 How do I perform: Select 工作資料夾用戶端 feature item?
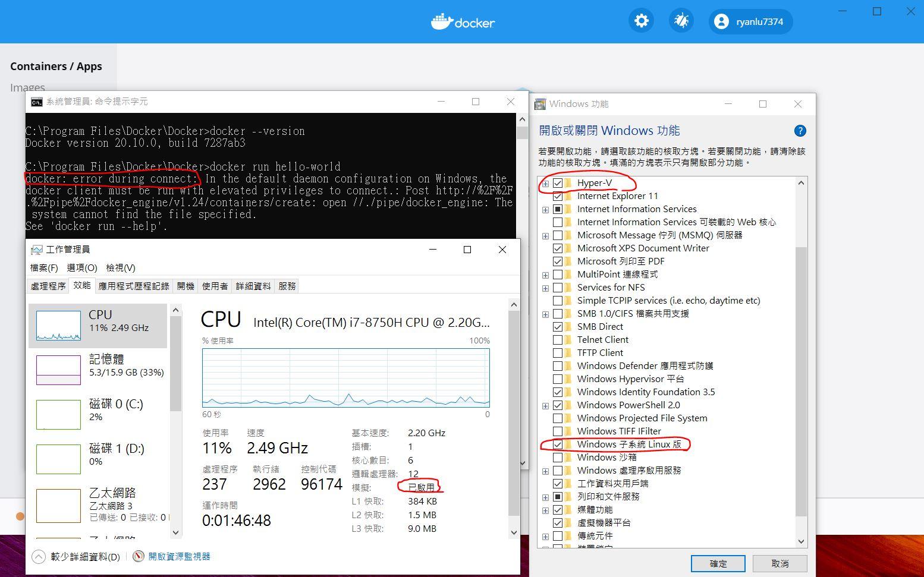point(613,484)
